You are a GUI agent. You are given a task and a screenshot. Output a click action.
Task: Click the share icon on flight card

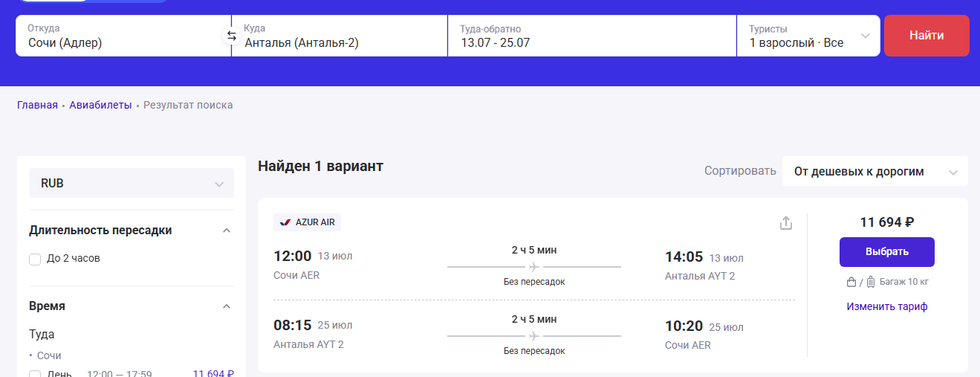point(786,223)
